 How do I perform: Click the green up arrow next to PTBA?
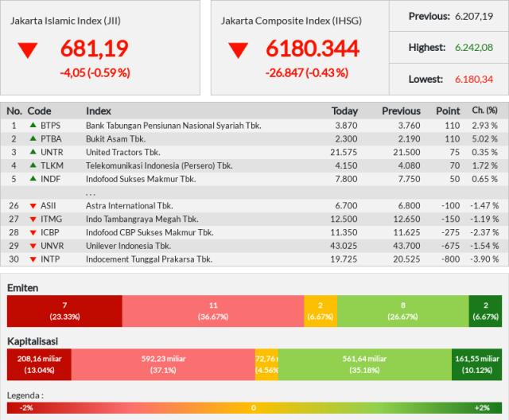[33, 138]
